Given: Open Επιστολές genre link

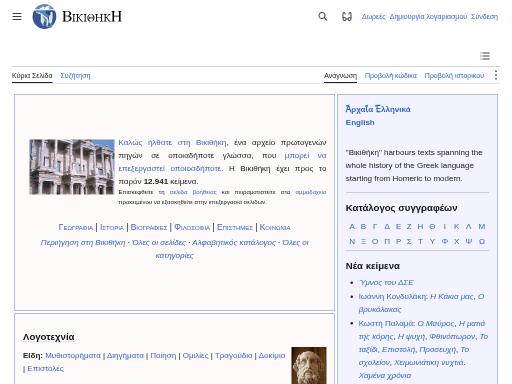Looking at the screenshot, I should (45, 368).
